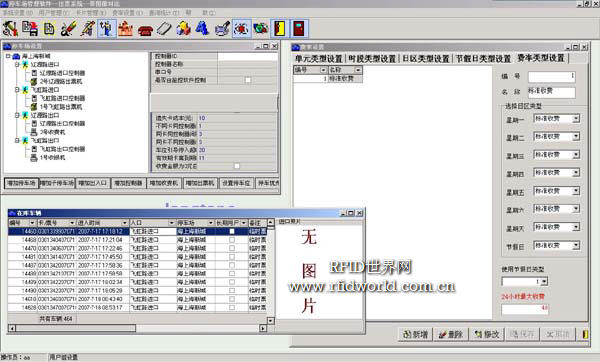Switch to the 节假日类型设置 tab
The image size is (600, 362).
pos(483,59)
